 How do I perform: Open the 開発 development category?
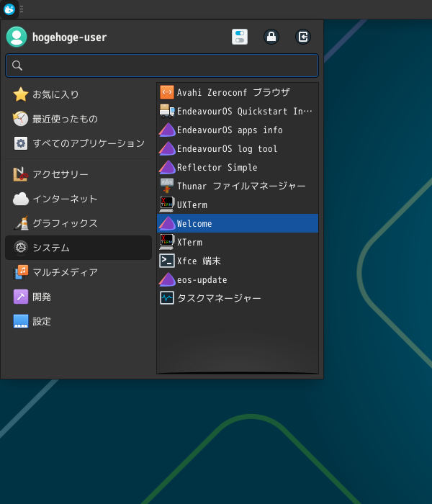[78, 297]
